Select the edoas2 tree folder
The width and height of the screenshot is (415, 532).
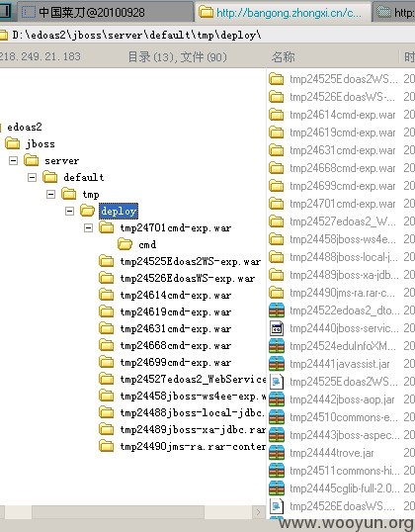point(25,128)
